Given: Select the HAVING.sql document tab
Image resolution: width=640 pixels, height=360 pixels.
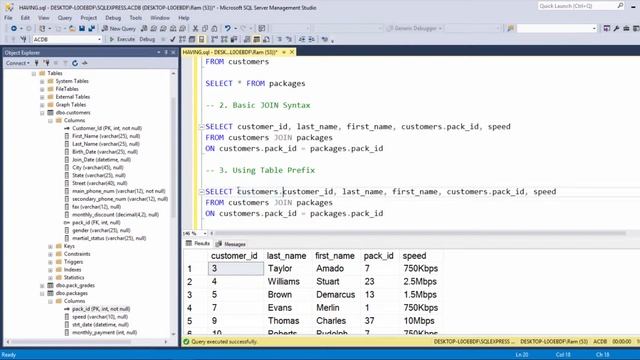Looking at the screenshot, I should pyautogui.click(x=230, y=52).
